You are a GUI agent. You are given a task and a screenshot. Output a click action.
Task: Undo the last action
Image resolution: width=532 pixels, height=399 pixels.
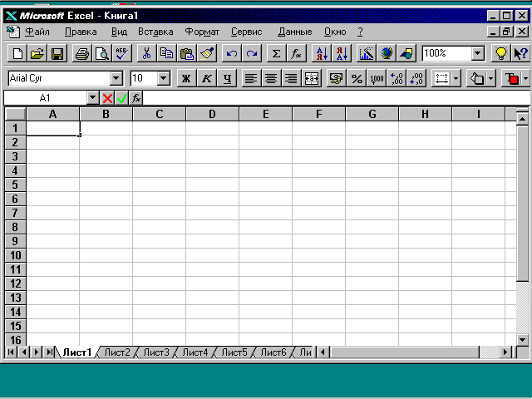[x=231, y=53]
